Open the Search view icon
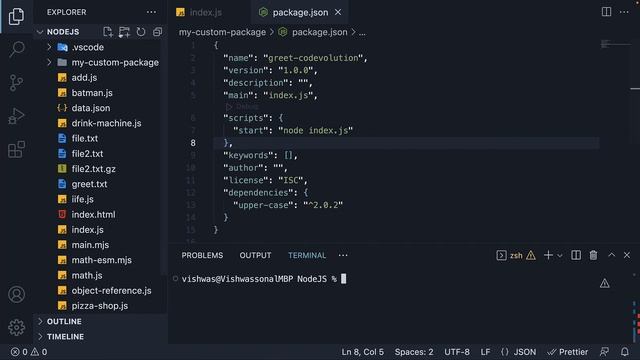This screenshot has width=640, height=360. [16, 49]
